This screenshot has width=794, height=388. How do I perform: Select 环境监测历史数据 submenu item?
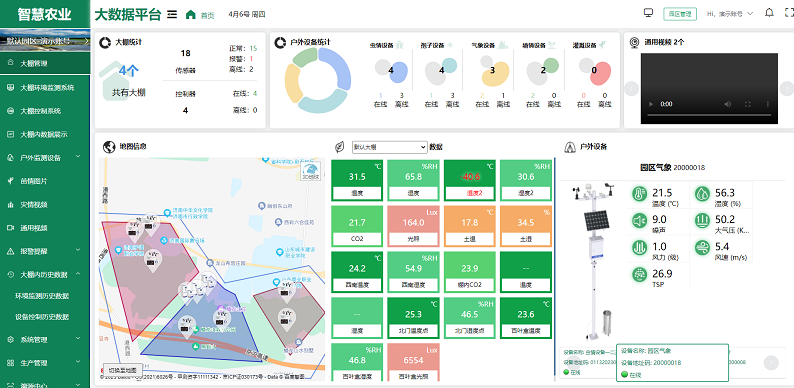pos(42,296)
